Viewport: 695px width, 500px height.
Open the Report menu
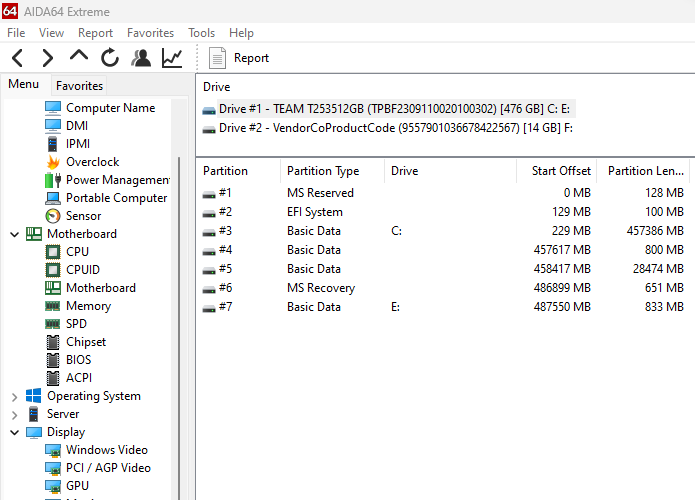pos(95,33)
